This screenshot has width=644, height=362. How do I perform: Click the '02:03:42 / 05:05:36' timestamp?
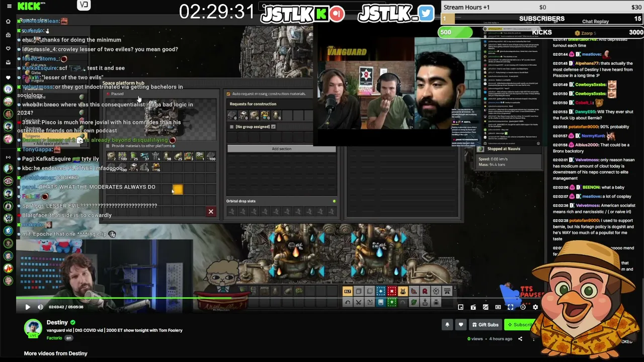tap(66, 307)
